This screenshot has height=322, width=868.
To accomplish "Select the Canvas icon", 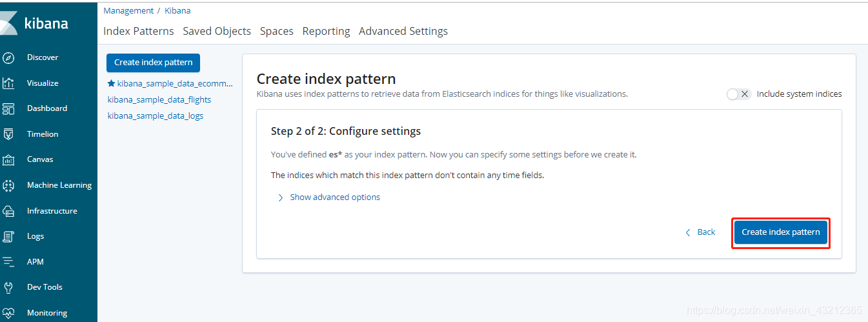I will 8,159.
